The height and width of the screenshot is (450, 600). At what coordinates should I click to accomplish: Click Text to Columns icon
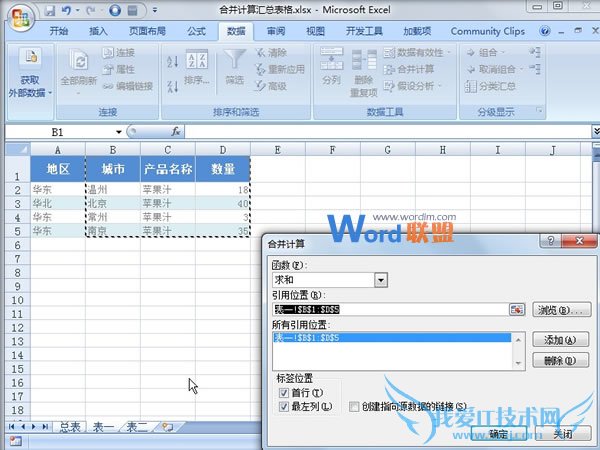331,59
